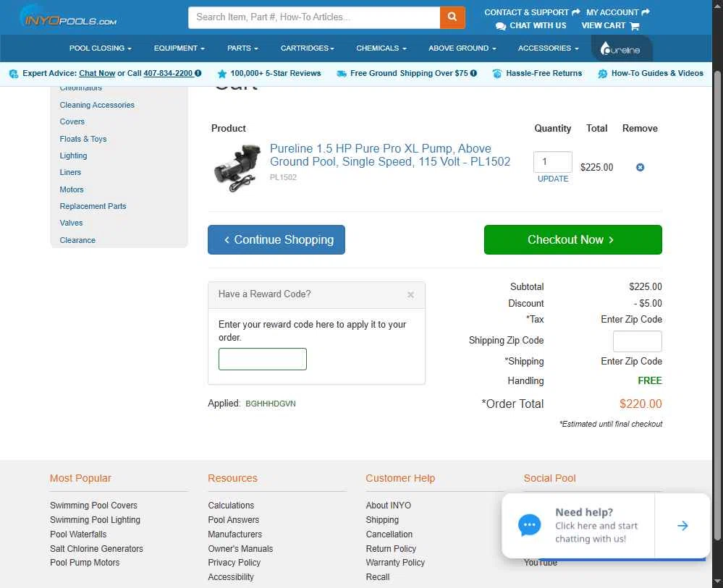Viewport: 723px width, 588px height.
Task: Open the Motors category link
Action: (x=72, y=189)
